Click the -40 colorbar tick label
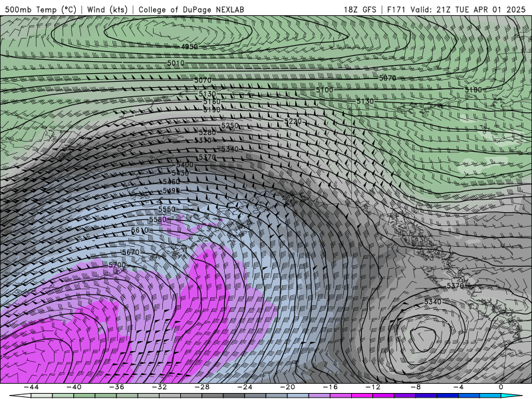The image size is (532, 399). (74, 387)
